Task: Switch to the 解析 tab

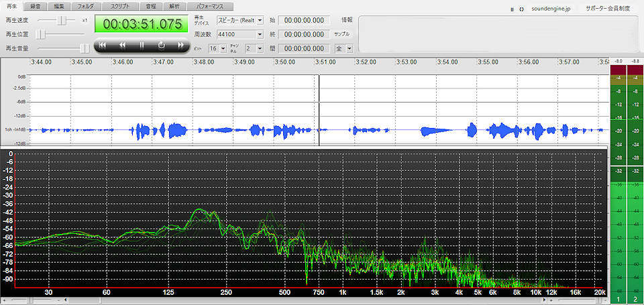Action: [174, 6]
